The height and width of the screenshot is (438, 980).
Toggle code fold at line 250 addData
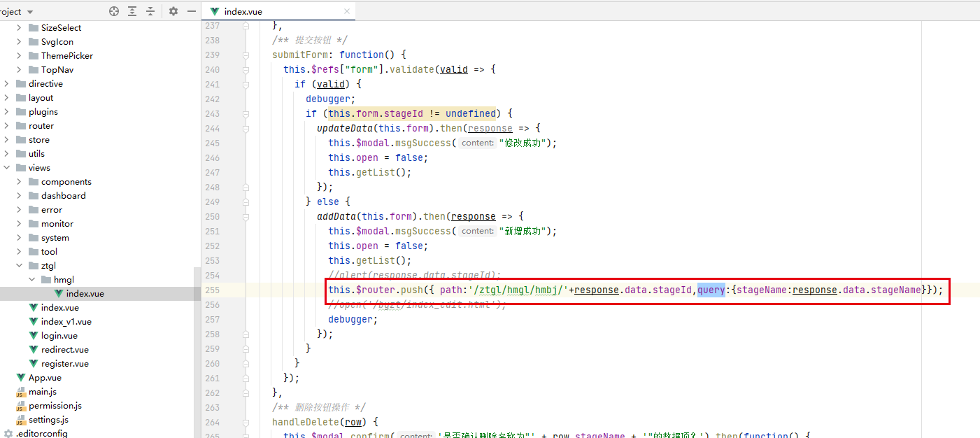(246, 216)
